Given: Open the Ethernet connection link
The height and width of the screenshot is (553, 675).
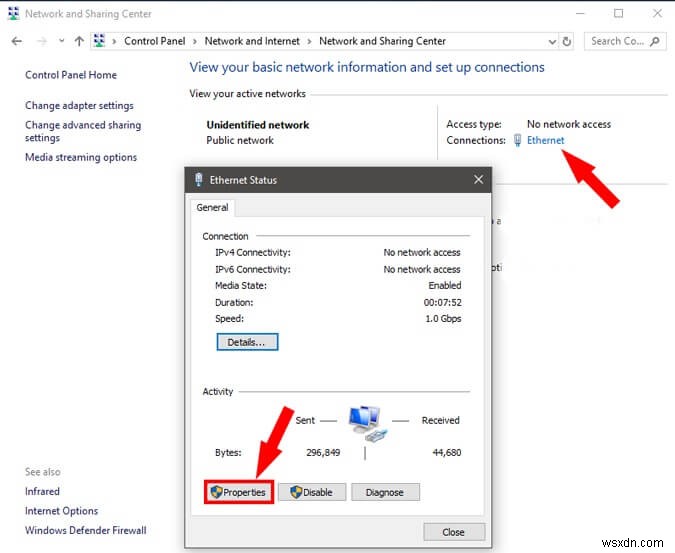Looking at the screenshot, I should tap(545, 140).
